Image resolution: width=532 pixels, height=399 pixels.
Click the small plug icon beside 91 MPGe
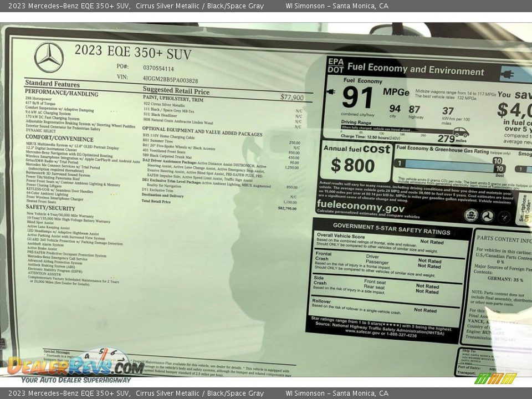[330, 91]
